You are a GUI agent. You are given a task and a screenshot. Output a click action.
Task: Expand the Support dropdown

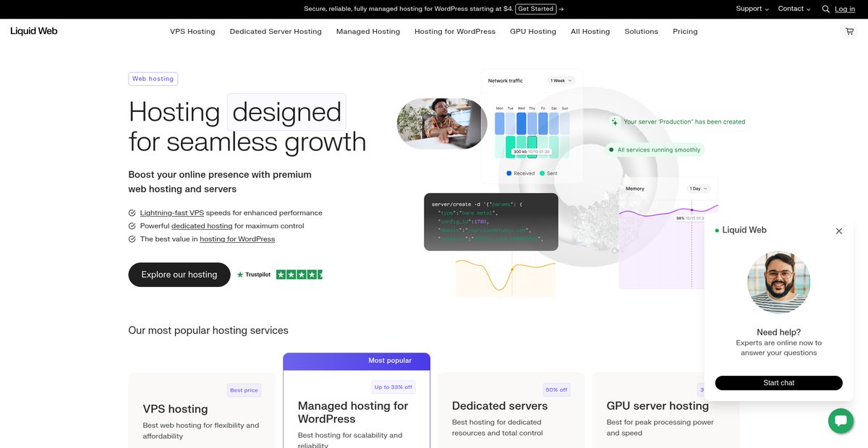[x=752, y=9]
